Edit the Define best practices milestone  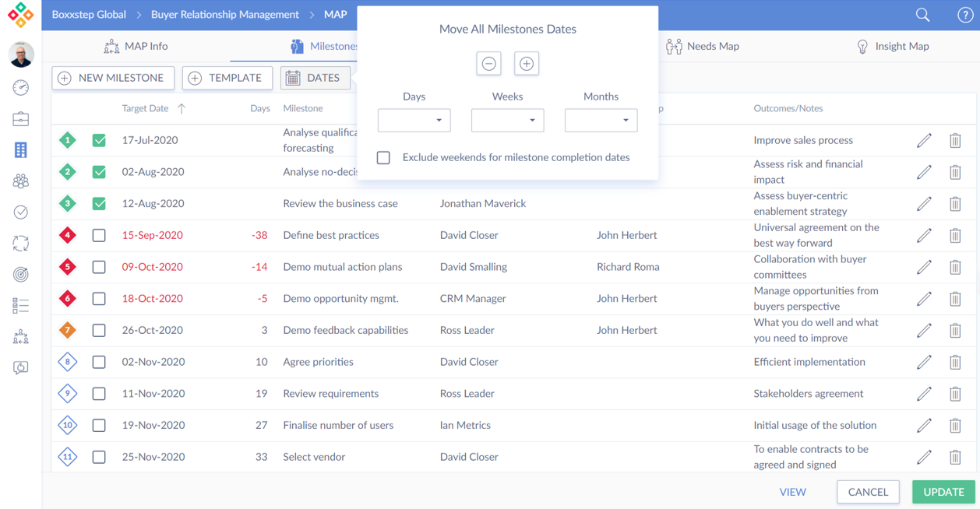[924, 235]
